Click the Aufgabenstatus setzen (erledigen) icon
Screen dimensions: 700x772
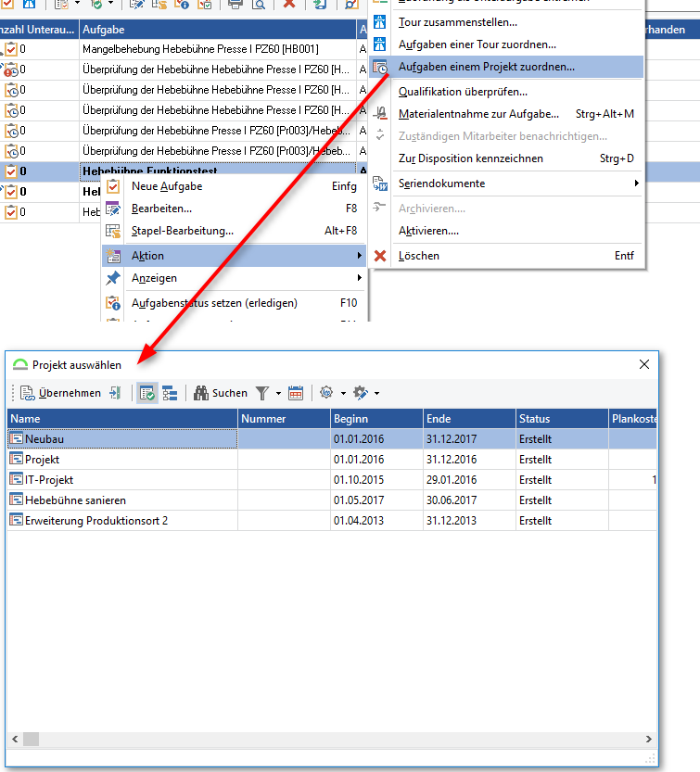pos(113,303)
